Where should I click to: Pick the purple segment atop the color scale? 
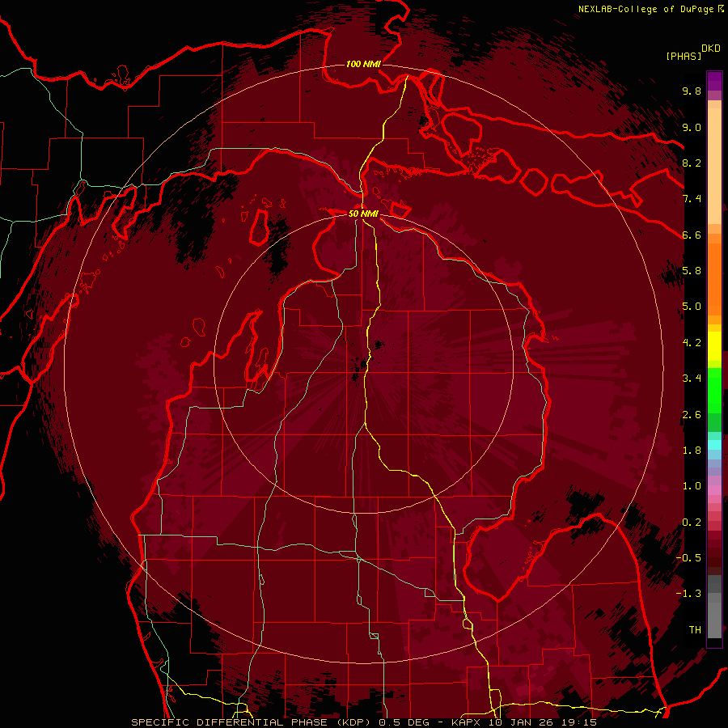[x=714, y=81]
